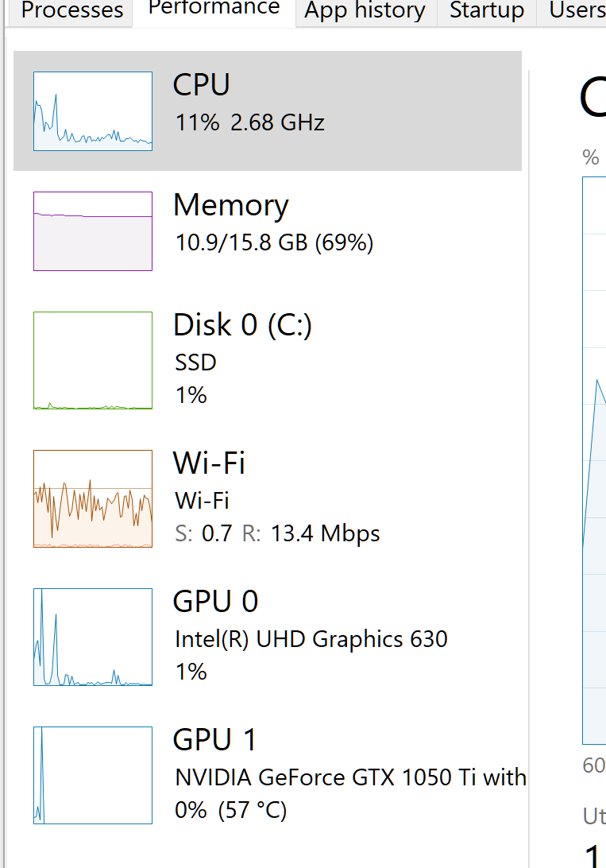606x868 pixels.
Task: Switch to the Processes tab
Action: 70,10
